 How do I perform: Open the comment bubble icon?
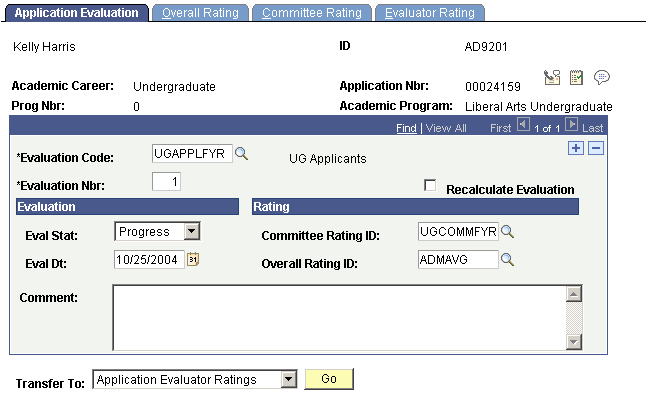602,77
